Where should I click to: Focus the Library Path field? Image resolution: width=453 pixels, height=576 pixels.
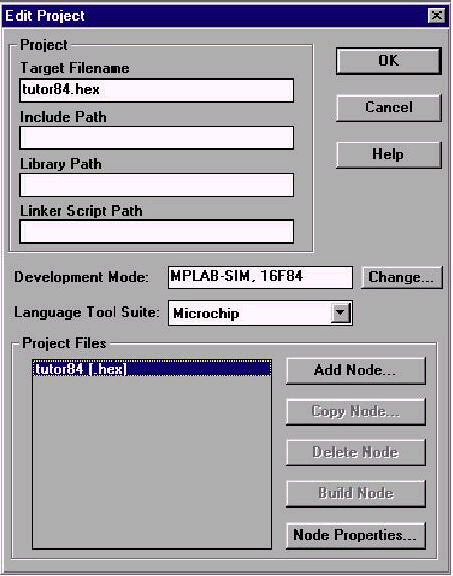click(157, 185)
